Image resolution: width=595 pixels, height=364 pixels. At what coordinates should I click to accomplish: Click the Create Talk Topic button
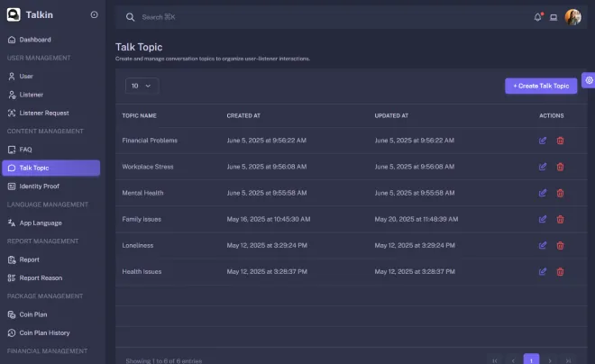click(541, 86)
